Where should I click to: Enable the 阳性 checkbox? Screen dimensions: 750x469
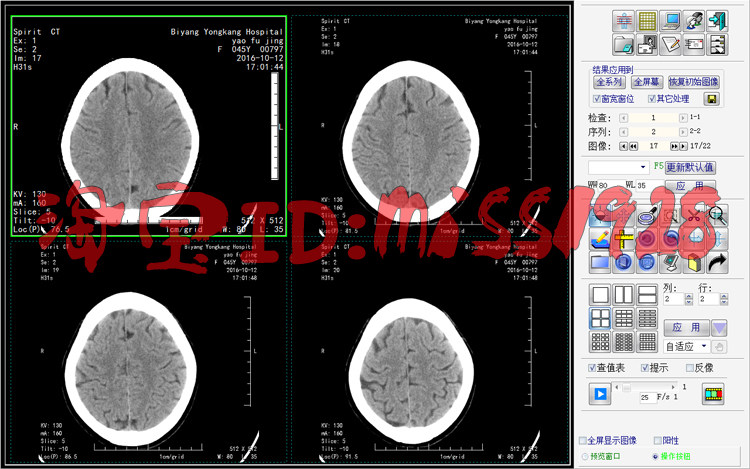(658, 440)
